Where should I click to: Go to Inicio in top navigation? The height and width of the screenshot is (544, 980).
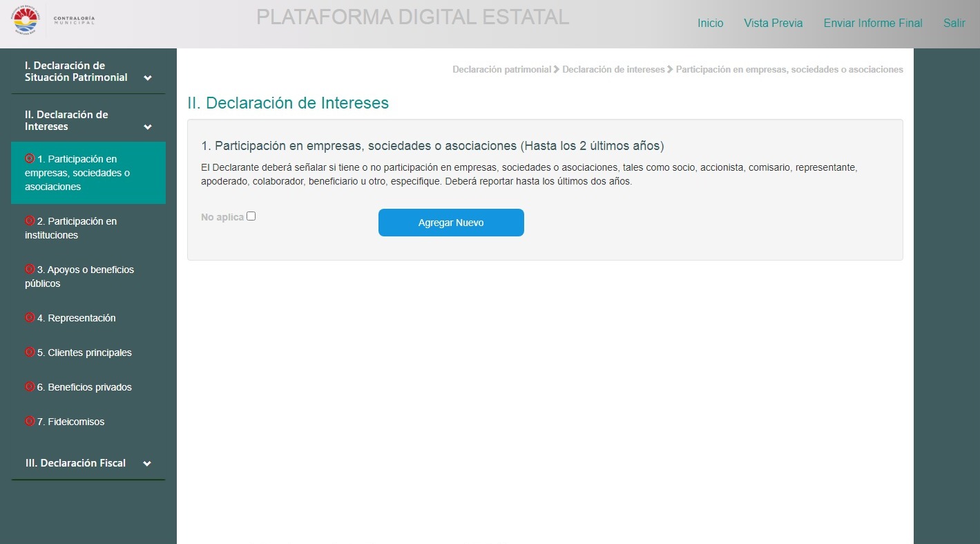(x=710, y=24)
